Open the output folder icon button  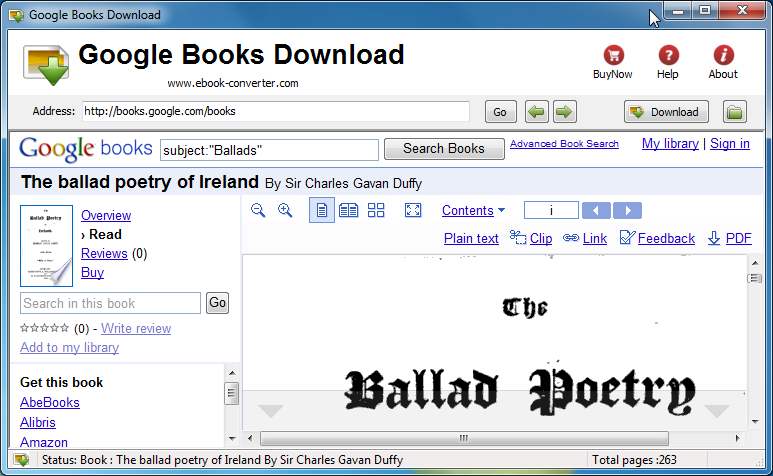point(735,112)
